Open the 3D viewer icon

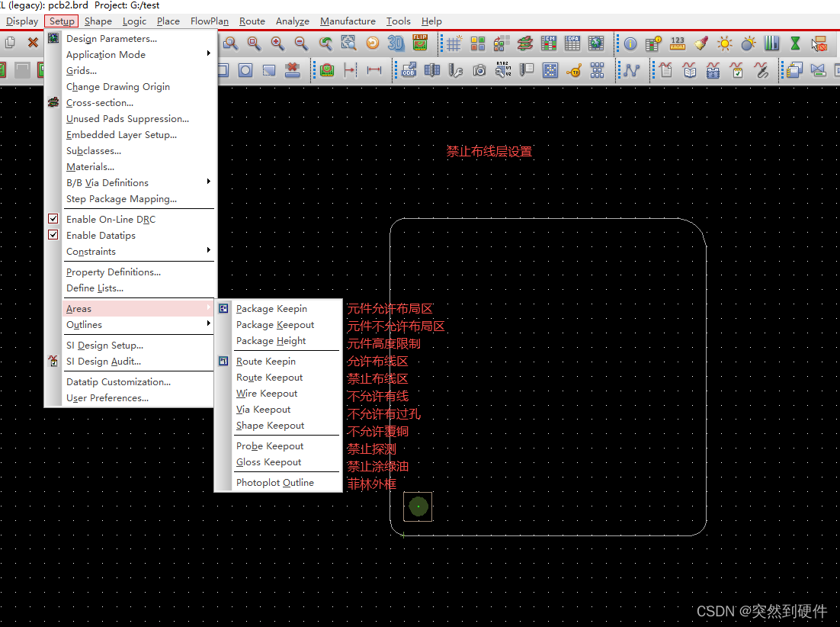[396, 43]
